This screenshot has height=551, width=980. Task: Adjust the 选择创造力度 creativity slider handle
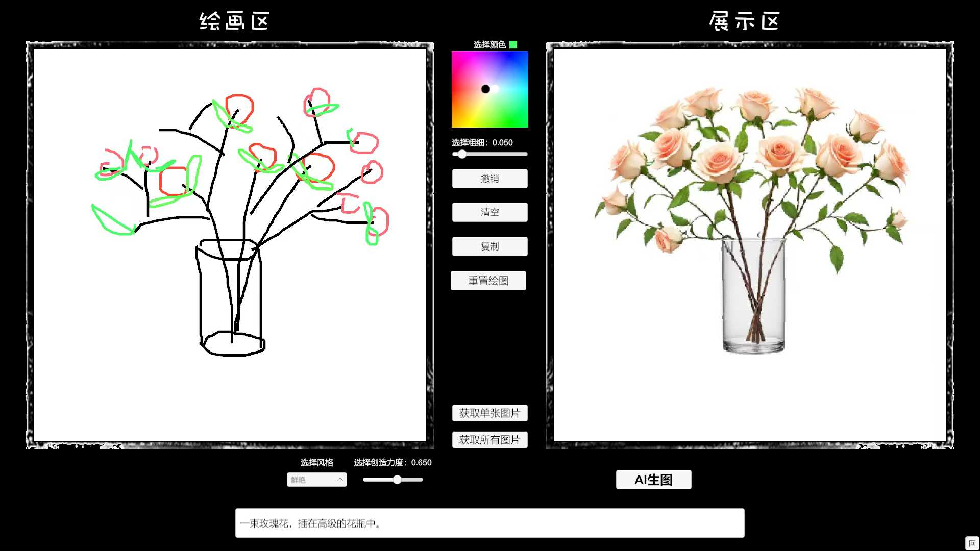tap(397, 480)
